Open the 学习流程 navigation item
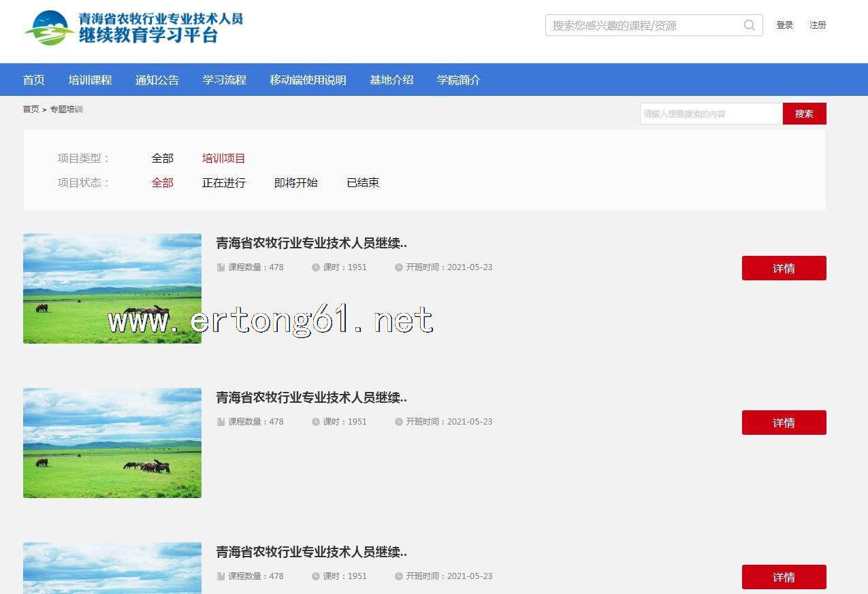 coord(224,80)
